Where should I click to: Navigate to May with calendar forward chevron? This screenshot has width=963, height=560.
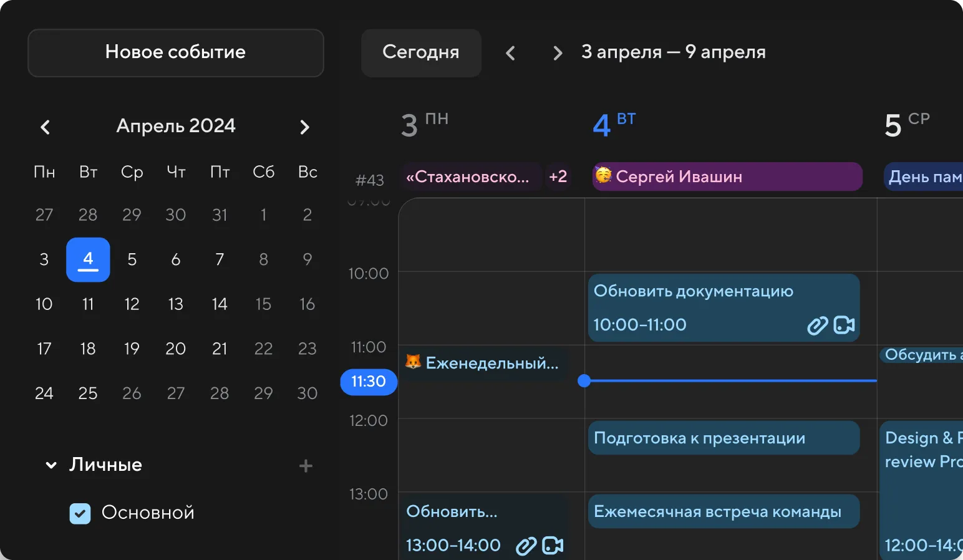pyautogui.click(x=305, y=127)
